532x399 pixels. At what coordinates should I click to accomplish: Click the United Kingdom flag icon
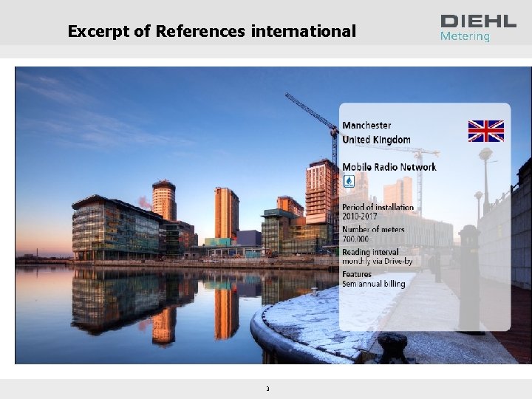click(486, 131)
